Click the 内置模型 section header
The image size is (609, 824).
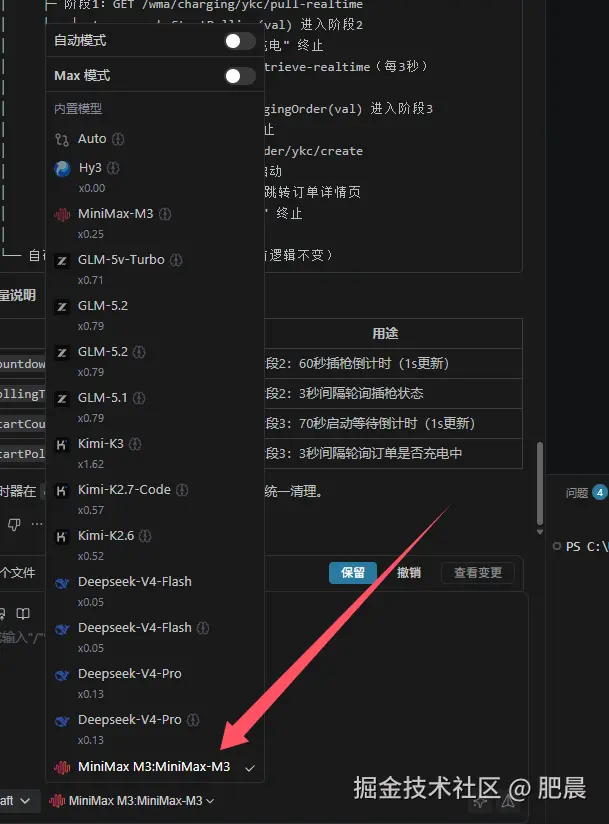tap(78, 109)
